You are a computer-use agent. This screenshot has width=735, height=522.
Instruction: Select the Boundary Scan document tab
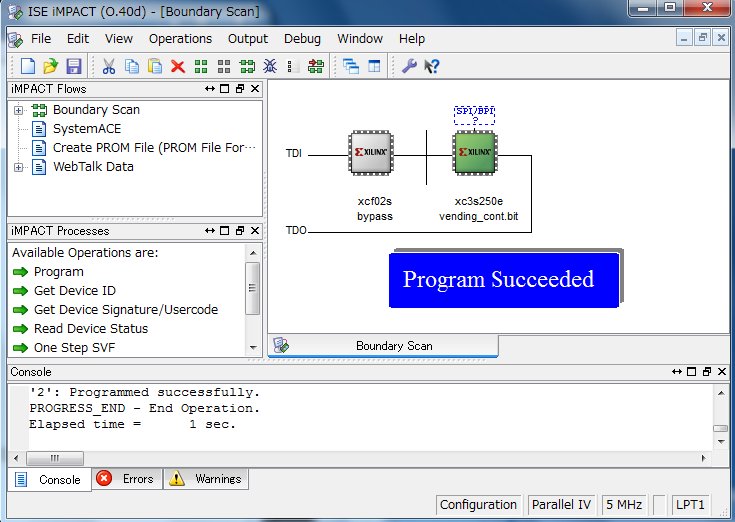click(x=383, y=346)
